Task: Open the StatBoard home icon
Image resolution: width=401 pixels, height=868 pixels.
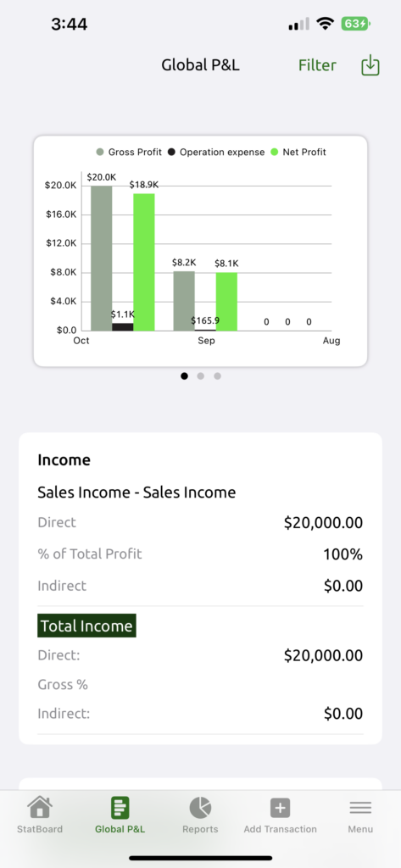Action: click(x=40, y=808)
